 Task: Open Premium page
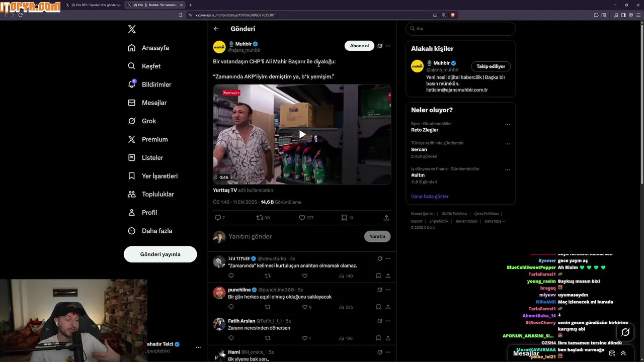point(148,139)
